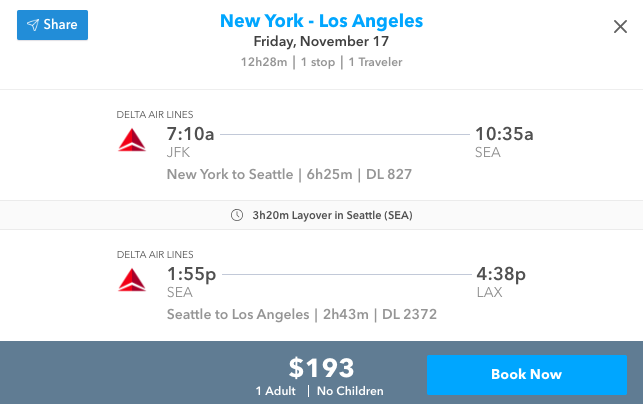Image resolution: width=643 pixels, height=404 pixels.
Task: Close the flight details panel
Action: [x=620, y=27]
